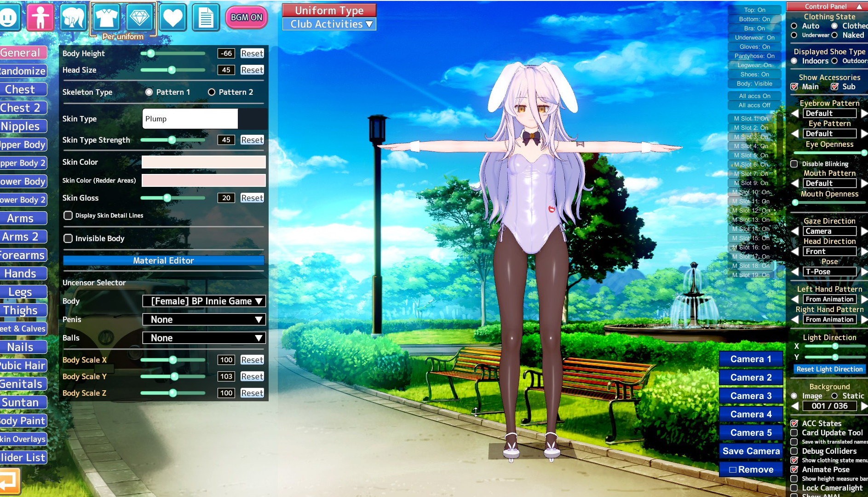This screenshot has width=868, height=497.
Task: Open the Club Activities uniform dropdown
Action: point(329,24)
